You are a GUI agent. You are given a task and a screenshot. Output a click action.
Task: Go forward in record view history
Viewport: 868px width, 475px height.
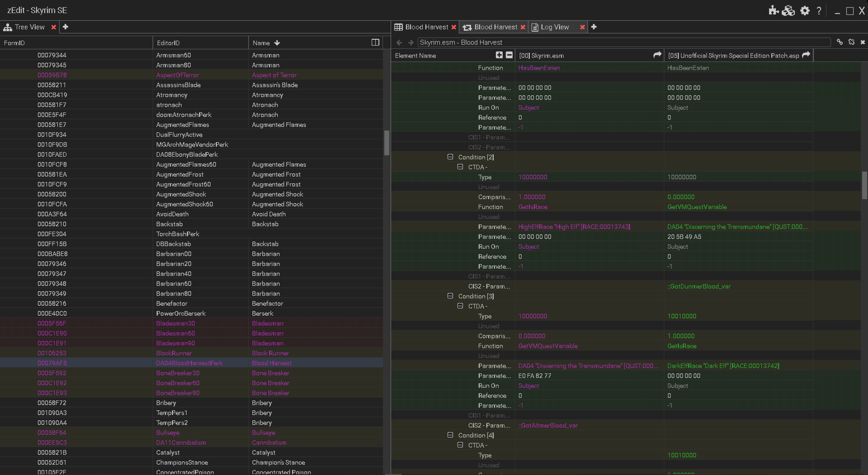tap(410, 43)
